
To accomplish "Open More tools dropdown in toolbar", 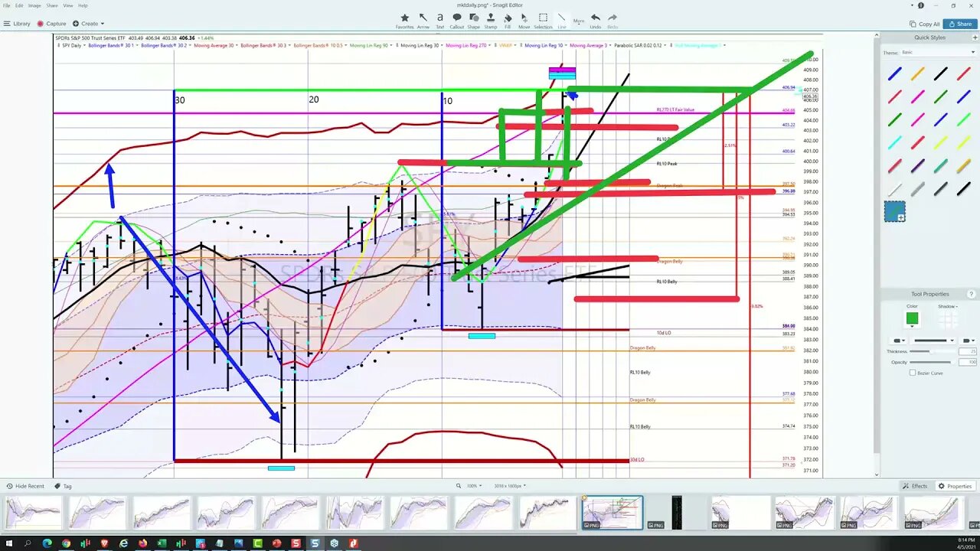I will click(x=579, y=21).
